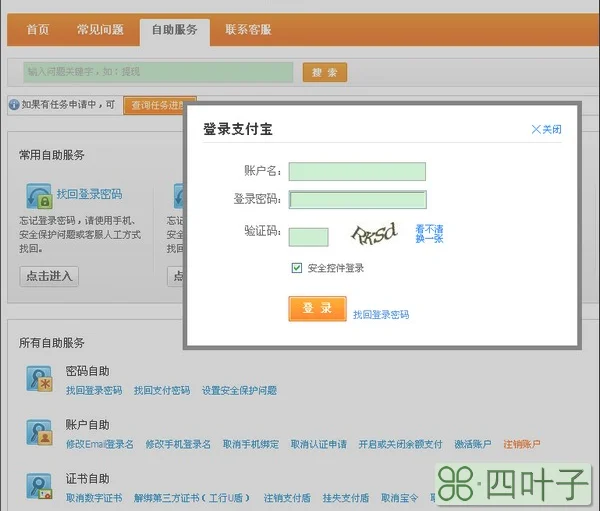This screenshot has height=511, width=600.
Task: Click the lock icon beside 找回登录密码
Action: pyautogui.click(x=39, y=196)
